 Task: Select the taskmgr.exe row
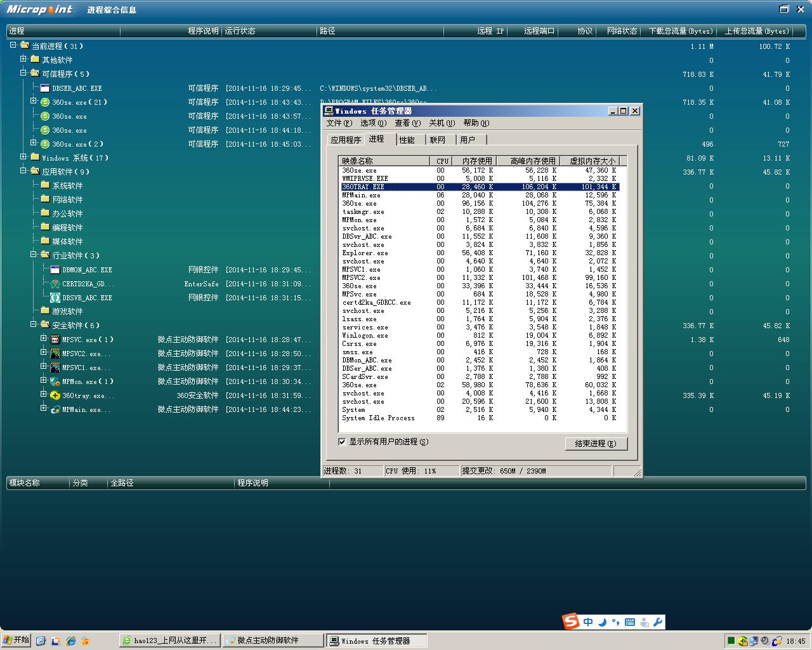point(479,211)
